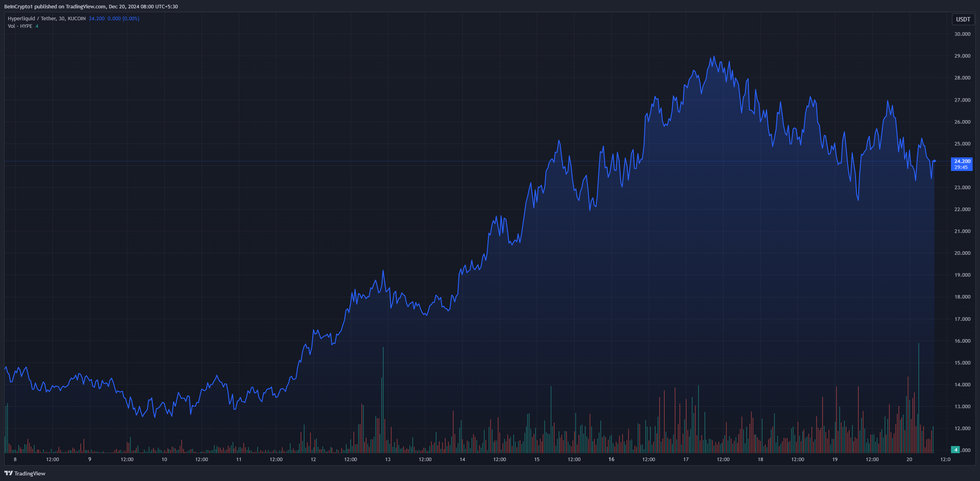Click the blue 24.200 value in legend
980x481 pixels.
[97, 19]
